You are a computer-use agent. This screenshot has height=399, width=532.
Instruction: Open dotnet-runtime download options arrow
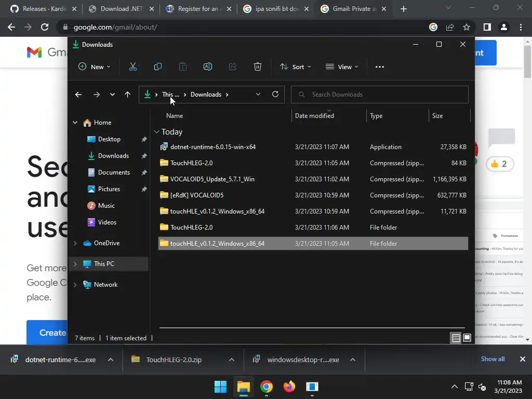111,360
